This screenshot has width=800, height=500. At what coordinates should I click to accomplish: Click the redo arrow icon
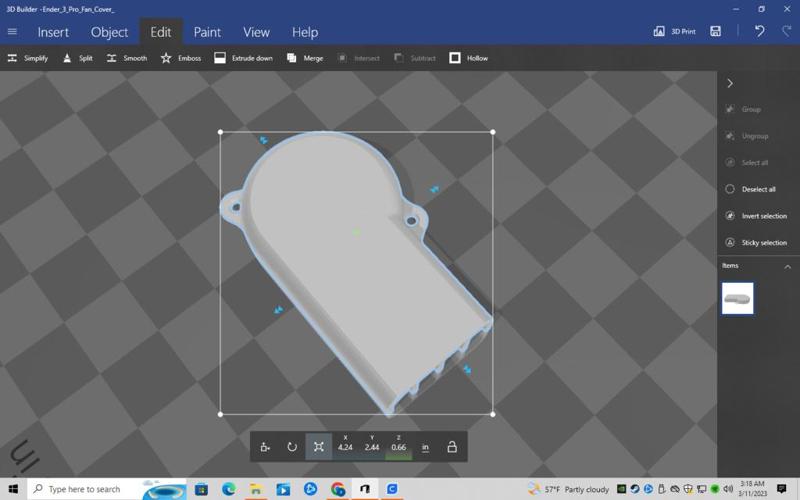[x=787, y=31]
